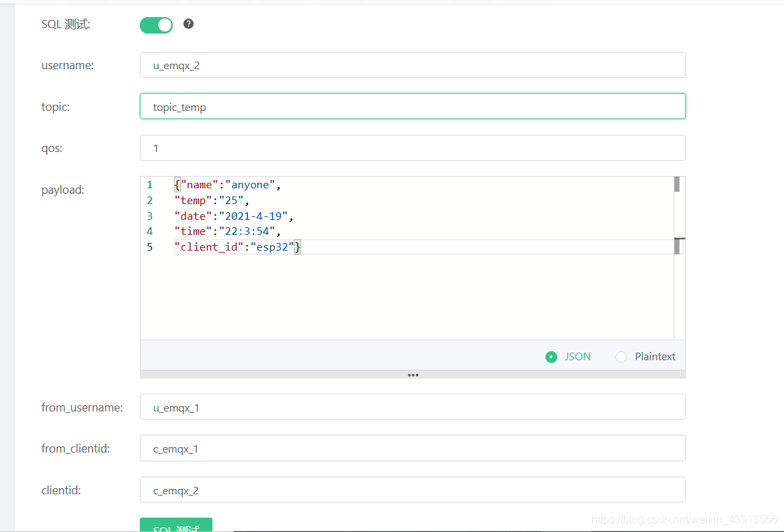Click the payload editor vertical scrollbar thumb
The image size is (784, 532).
676,184
